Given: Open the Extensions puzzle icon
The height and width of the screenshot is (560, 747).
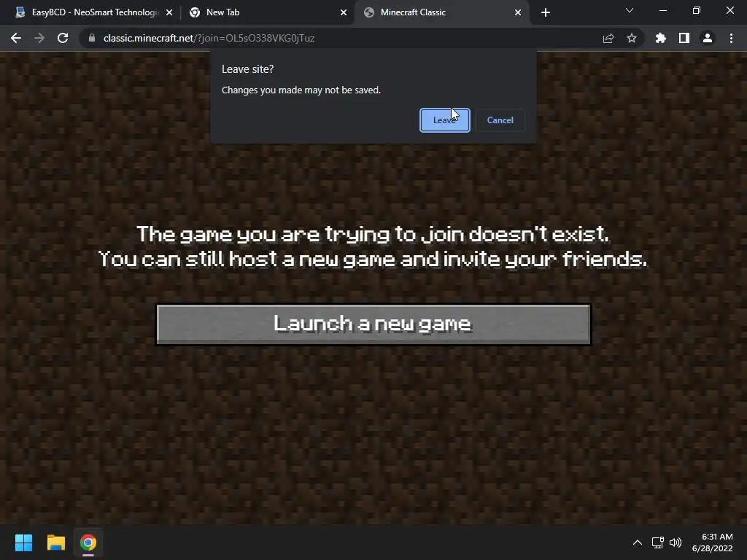Looking at the screenshot, I should [x=661, y=38].
